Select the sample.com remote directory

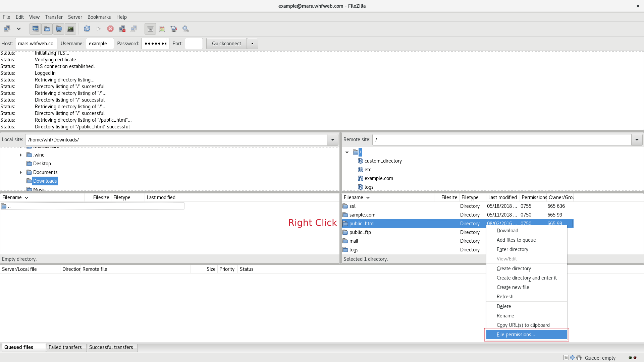363,215
